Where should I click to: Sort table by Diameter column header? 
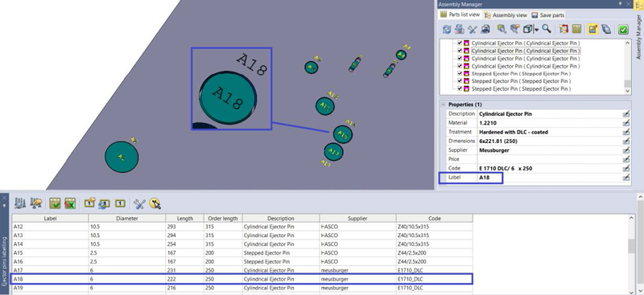[127, 219]
